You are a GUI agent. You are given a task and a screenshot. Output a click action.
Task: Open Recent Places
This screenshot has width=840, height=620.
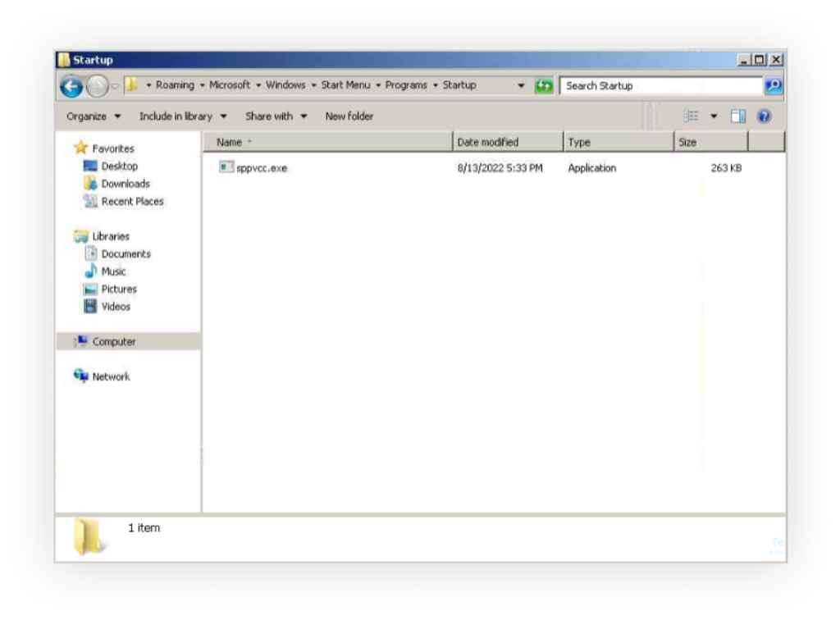(x=132, y=201)
